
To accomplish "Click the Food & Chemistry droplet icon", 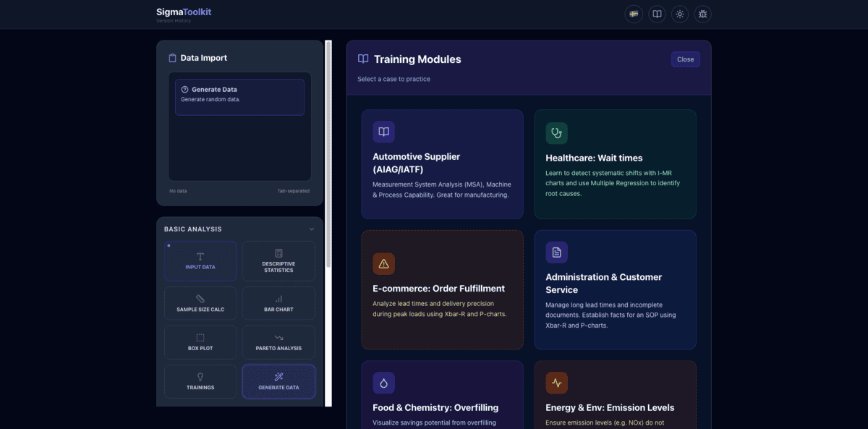I will [x=383, y=383].
